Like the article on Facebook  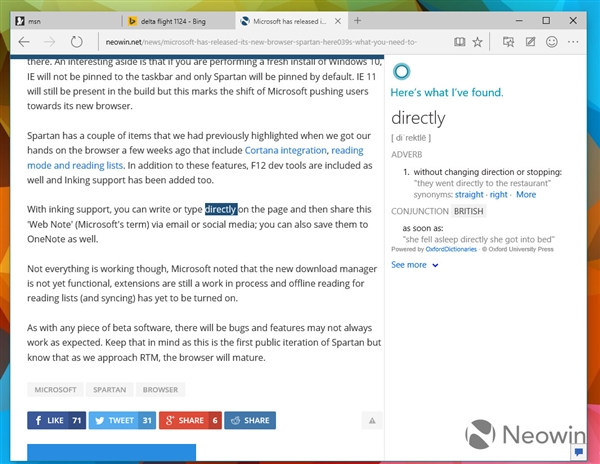click(x=57, y=420)
